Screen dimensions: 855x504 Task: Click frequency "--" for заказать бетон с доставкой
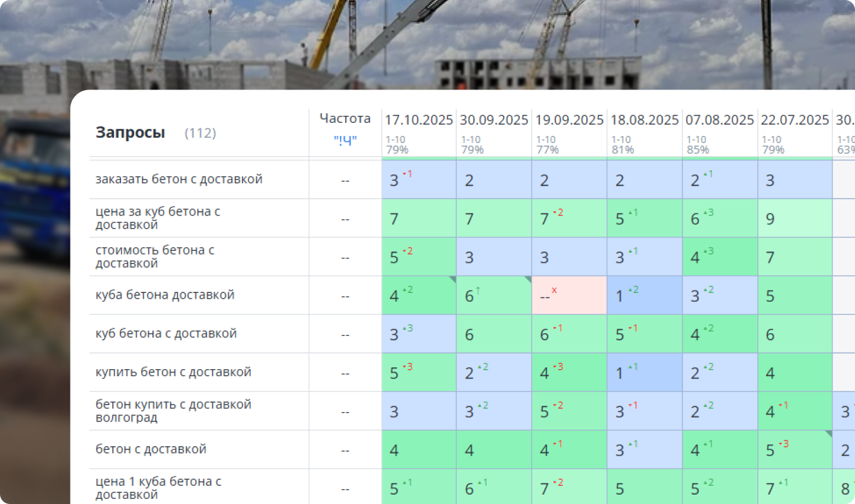pos(345,180)
